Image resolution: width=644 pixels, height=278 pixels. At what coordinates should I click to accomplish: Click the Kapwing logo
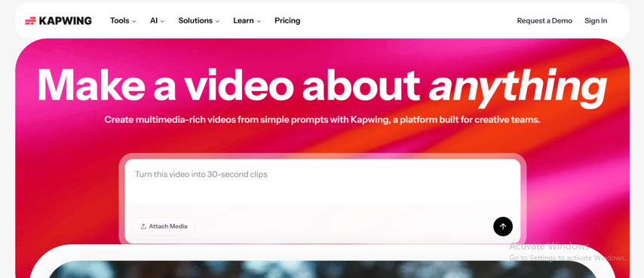click(58, 20)
